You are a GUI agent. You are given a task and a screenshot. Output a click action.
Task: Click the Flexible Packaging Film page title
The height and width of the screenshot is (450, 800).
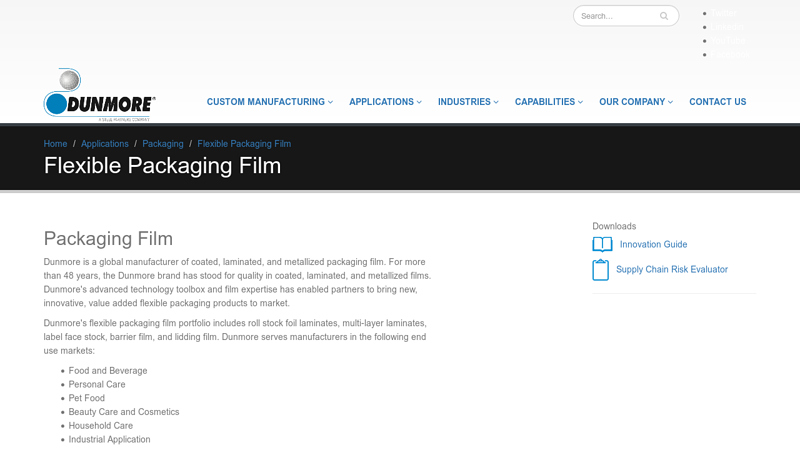(162, 166)
